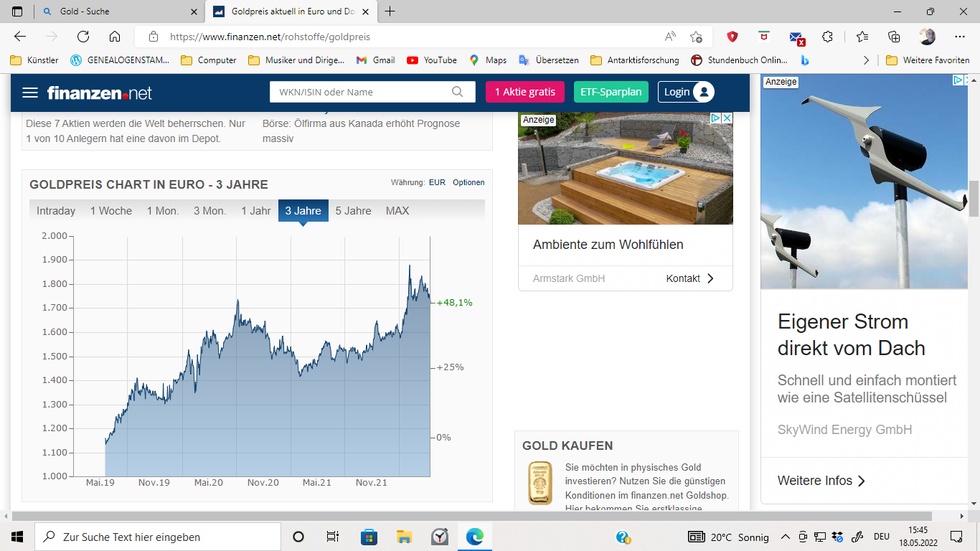Select the Intraday chart range
Viewport: 980px width, 551px height.
56,211
